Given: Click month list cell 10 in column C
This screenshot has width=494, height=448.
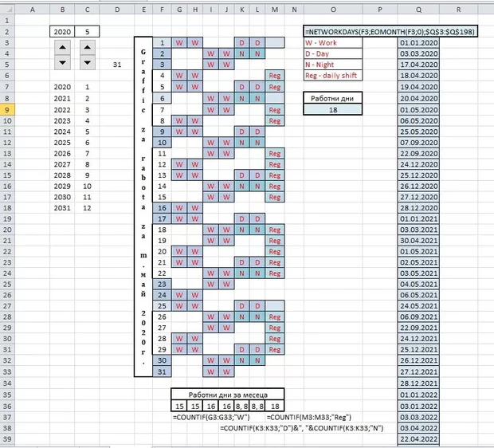Looking at the screenshot, I should [x=88, y=186].
